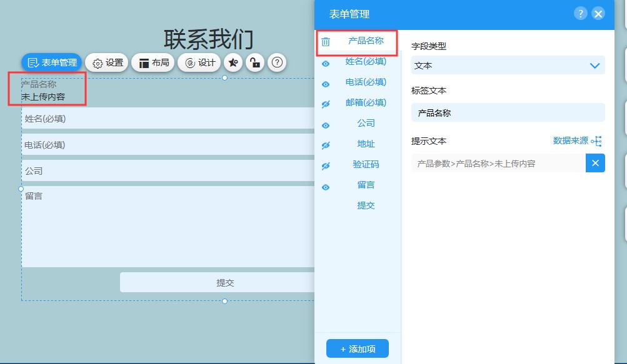Click the 添加项 button
This screenshot has height=364, width=627.
(x=358, y=349)
